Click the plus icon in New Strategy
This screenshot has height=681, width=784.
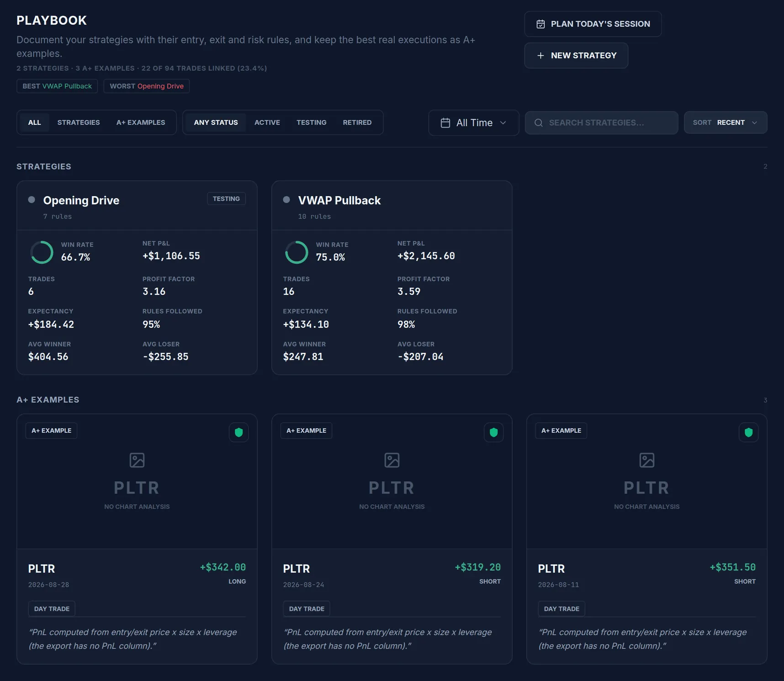540,56
